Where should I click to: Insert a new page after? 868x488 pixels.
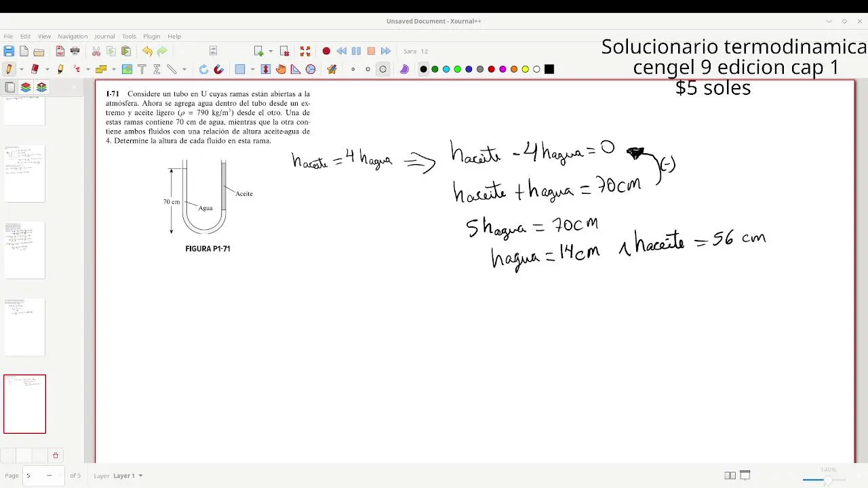(258, 51)
